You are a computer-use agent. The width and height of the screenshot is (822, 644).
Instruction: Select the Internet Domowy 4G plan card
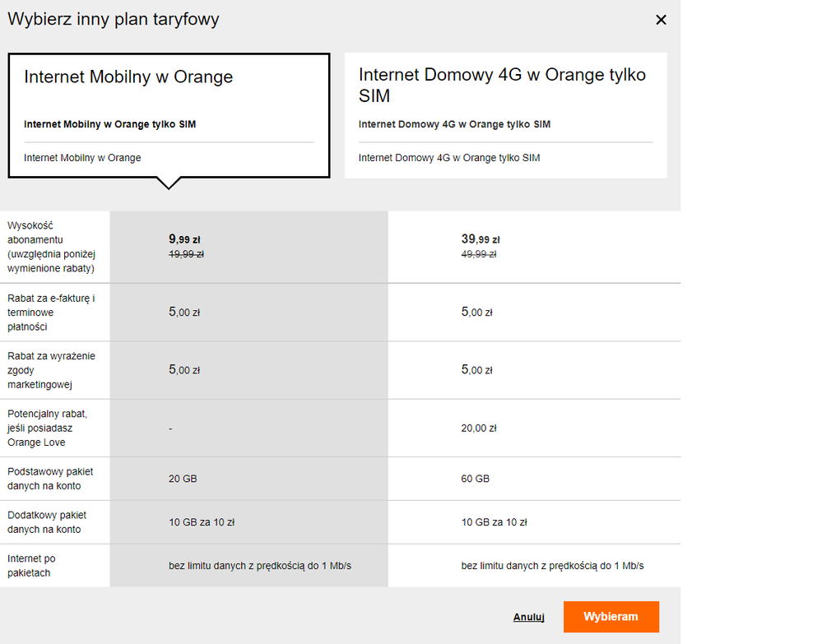click(505, 115)
